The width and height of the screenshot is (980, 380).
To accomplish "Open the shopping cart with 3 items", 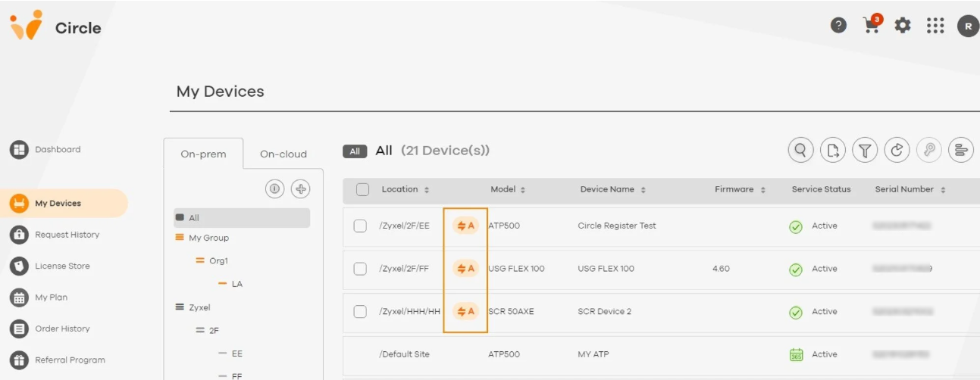I will tap(872, 25).
